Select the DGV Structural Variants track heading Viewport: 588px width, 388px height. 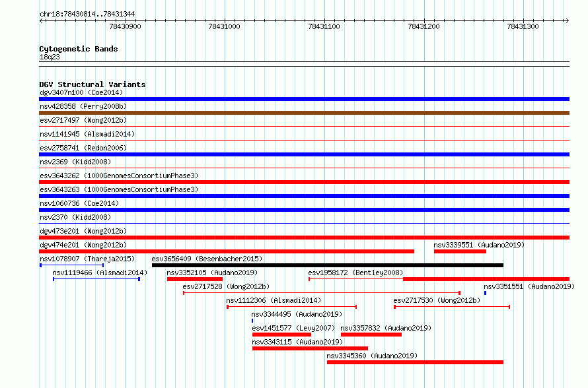(92, 84)
